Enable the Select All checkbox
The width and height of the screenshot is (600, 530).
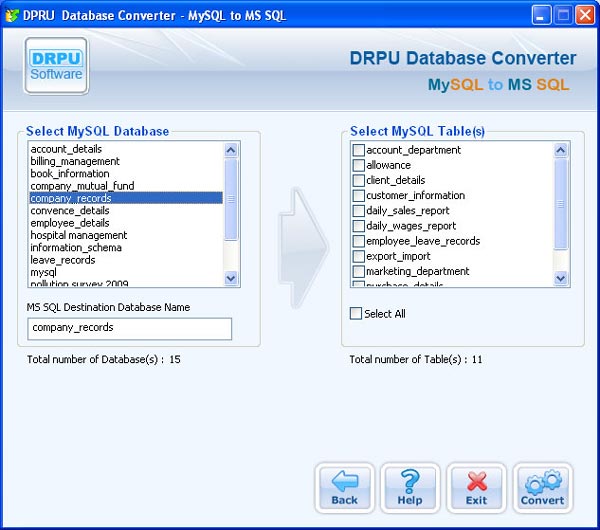point(356,313)
